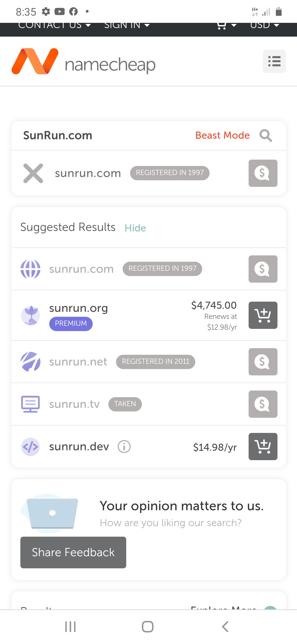Tap the Android back navigation button
This screenshot has height=644, width=297.
coord(225,627)
